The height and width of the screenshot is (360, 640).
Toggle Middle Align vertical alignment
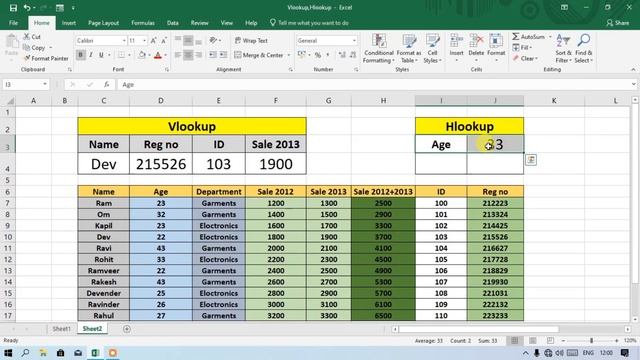click(188, 41)
